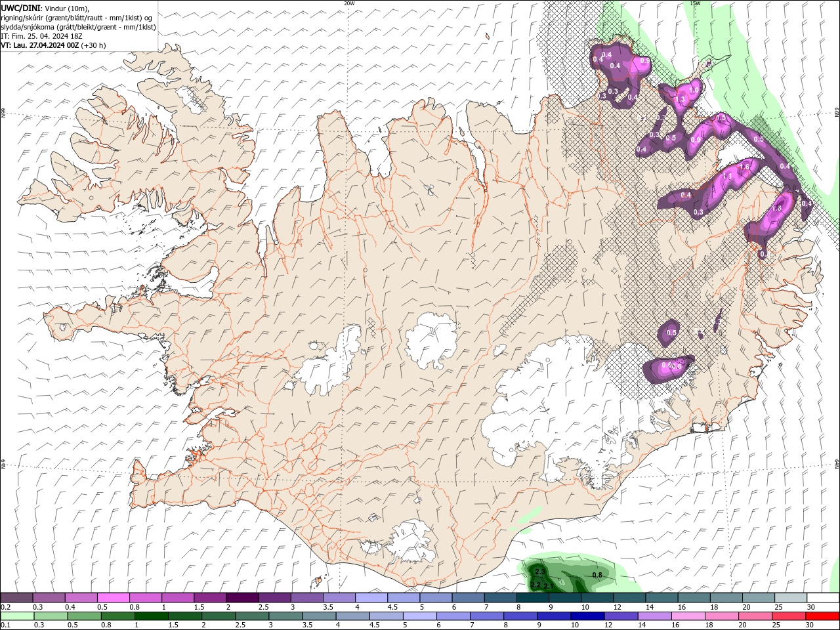Click the 'VT: Lau. 27.04.2024 00Z (+30 h)' line
Image resolution: width=840 pixels, height=630 pixels.
[53, 45]
